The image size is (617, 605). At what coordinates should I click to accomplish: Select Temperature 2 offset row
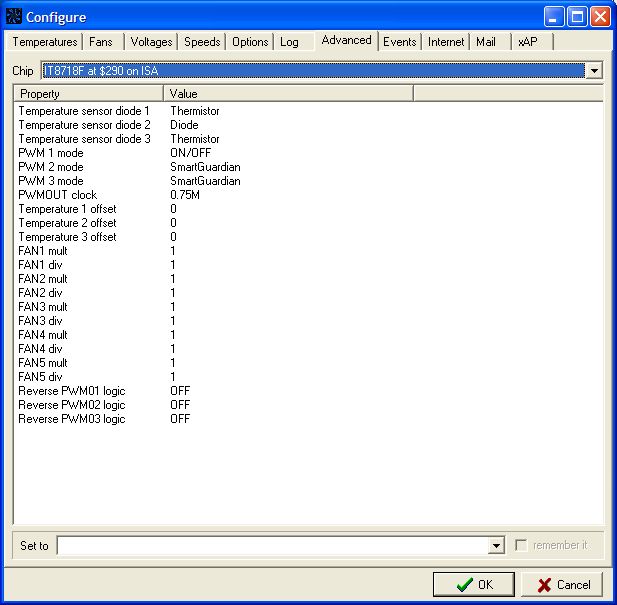coord(67,223)
